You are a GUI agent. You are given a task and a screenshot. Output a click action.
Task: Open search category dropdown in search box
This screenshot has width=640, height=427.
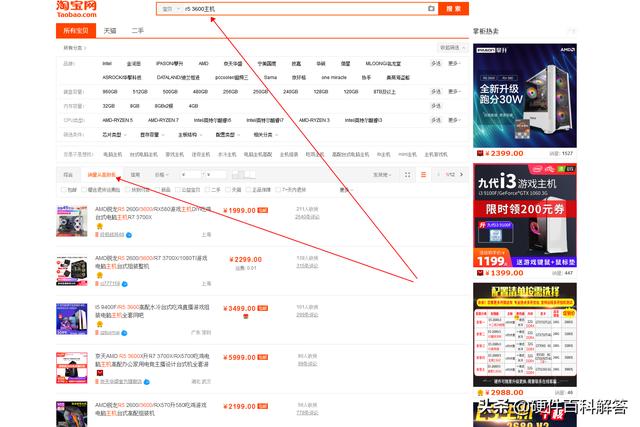(x=171, y=9)
